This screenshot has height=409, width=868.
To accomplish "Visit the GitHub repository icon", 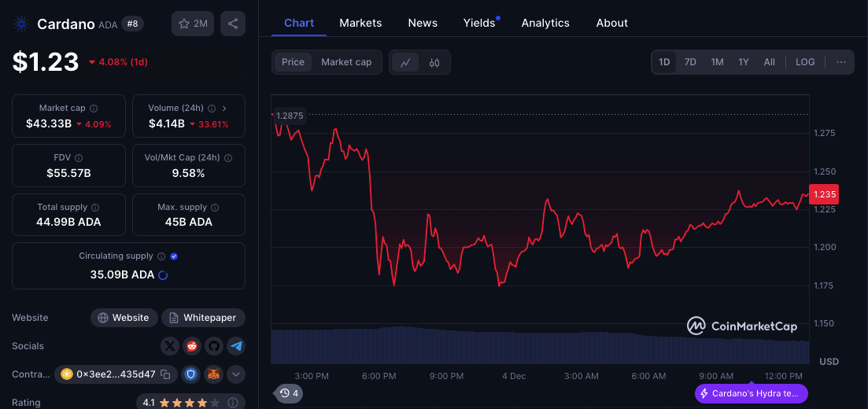I will (214, 346).
